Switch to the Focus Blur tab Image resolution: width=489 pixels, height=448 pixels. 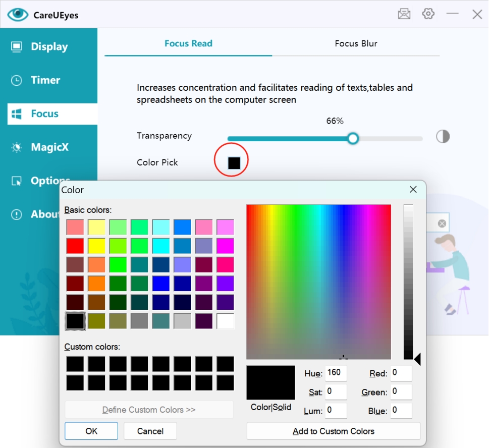click(356, 44)
